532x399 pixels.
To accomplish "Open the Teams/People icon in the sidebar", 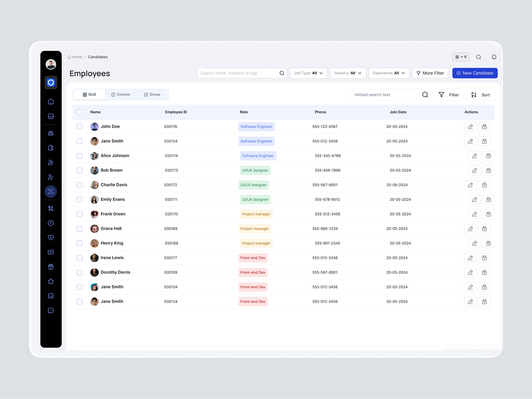I will coord(51,133).
